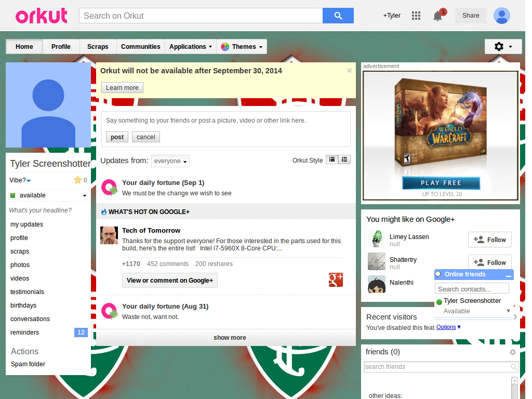Open the account avatar in the header
Image resolution: width=532 pixels, height=399 pixels.
tap(501, 16)
